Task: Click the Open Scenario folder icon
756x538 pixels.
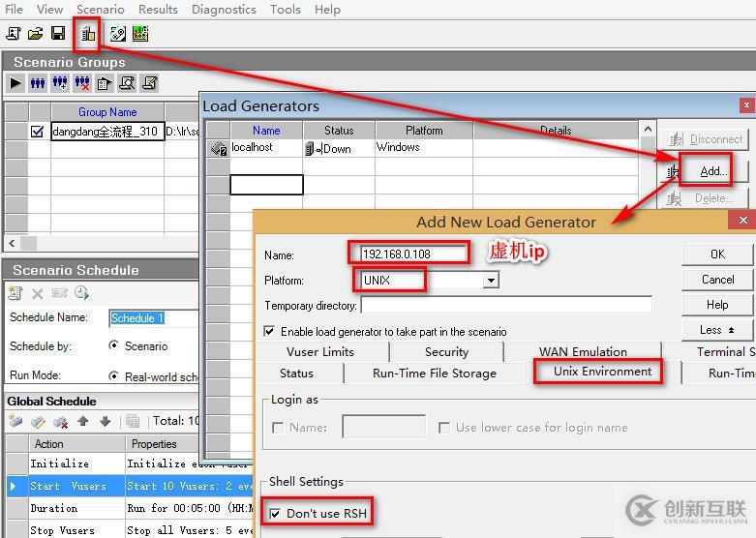Action: pos(36,33)
